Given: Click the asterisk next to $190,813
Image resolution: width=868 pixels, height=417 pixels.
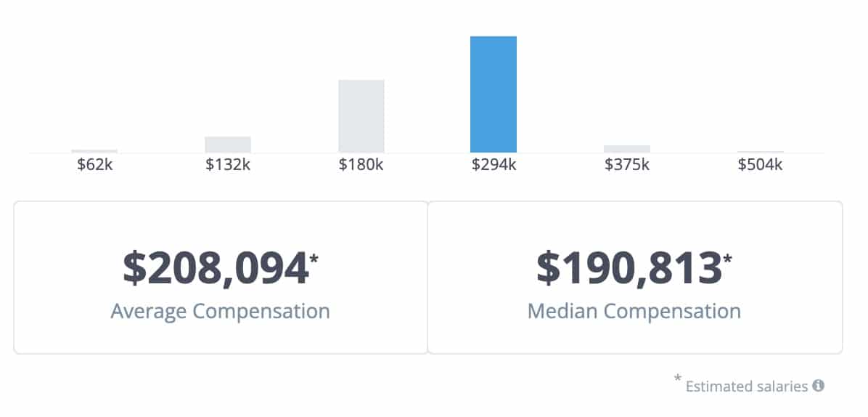Looking at the screenshot, I should pyautogui.click(x=728, y=258).
